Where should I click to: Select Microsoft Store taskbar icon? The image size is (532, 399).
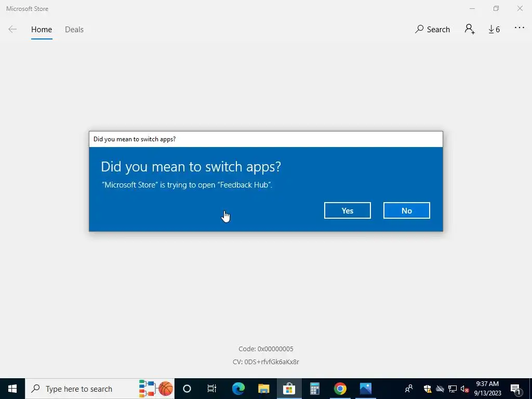pyautogui.click(x=289, y=389)
